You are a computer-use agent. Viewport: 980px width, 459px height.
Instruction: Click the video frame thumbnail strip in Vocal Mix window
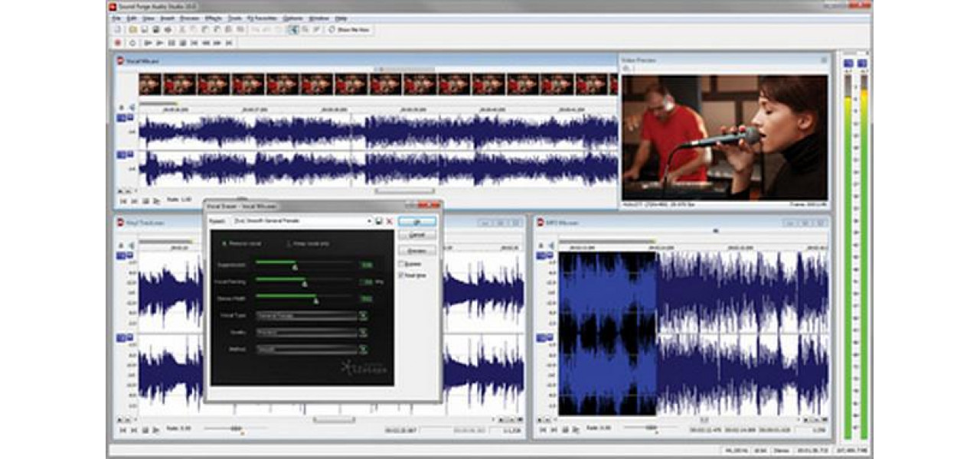[x=378, y=84]
